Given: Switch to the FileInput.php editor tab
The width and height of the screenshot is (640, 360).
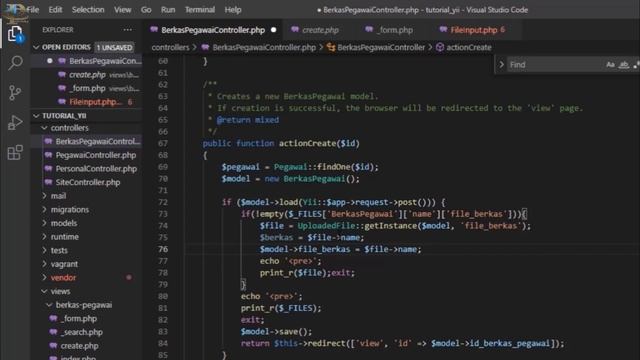Looking at the screenshot, I should point(473,30).
